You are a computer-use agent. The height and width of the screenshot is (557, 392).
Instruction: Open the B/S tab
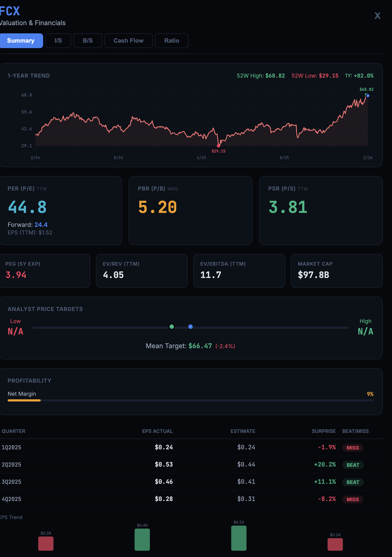[88, 41]
